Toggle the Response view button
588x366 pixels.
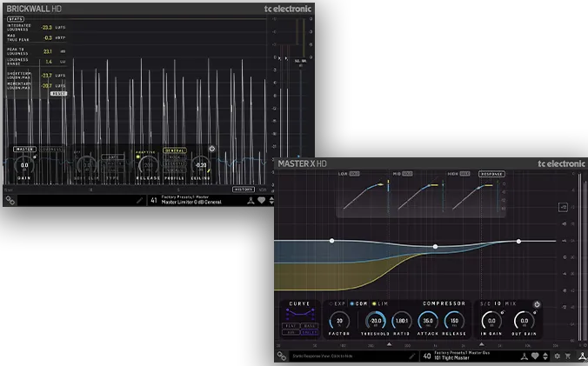(x=491, y=174)
